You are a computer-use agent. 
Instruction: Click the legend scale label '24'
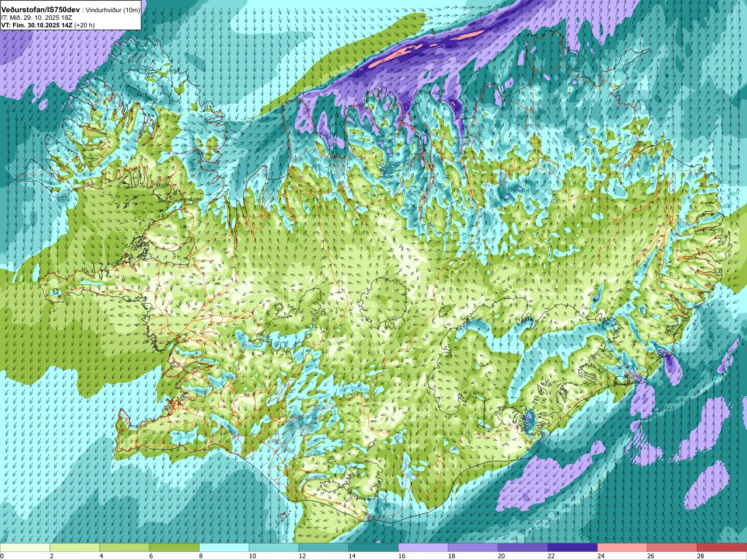[601, 556]
